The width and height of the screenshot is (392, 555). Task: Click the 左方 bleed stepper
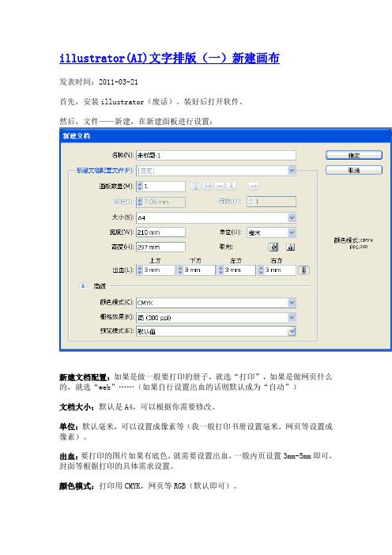pyautogui.click(x=220, y=270)
